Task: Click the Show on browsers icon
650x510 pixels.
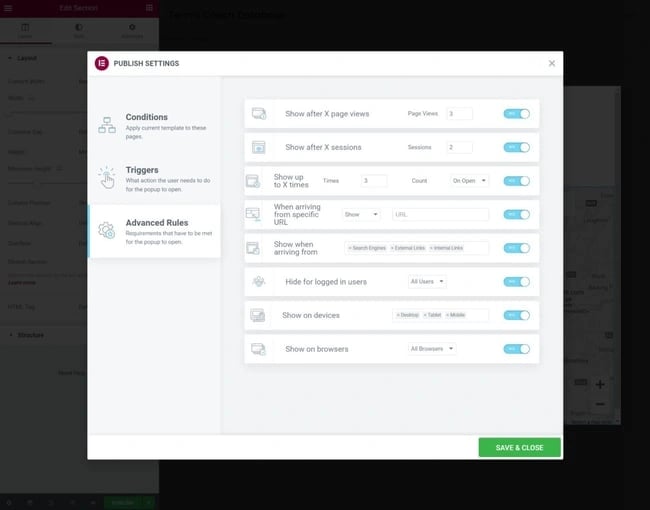Action: [258, 349]
